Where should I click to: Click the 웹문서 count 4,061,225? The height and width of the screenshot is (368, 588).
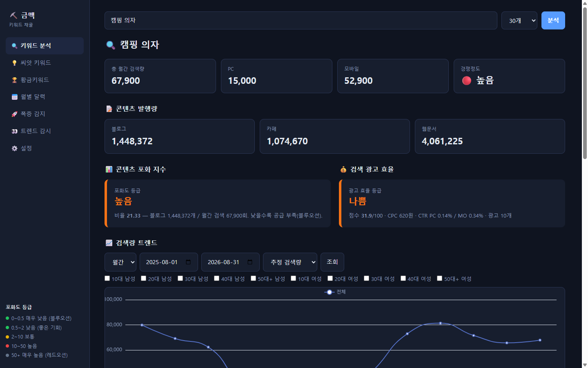pyautogui.click(x=442, y=141)
